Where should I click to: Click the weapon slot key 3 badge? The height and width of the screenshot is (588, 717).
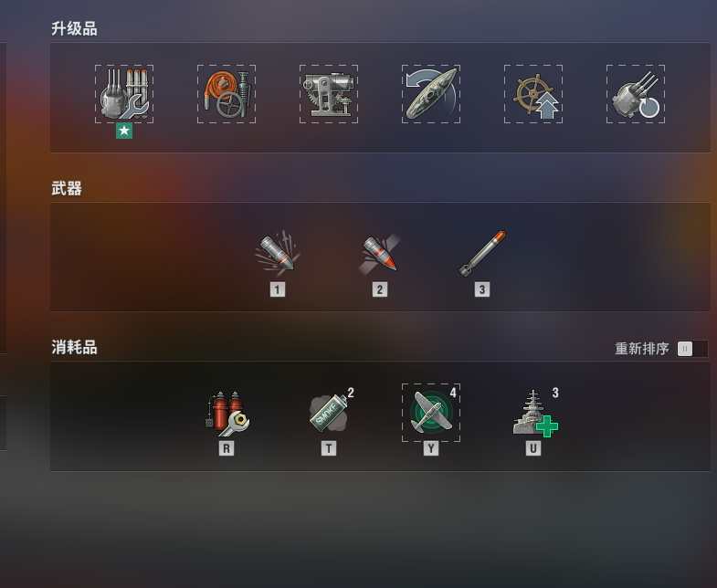pos(482,289)
